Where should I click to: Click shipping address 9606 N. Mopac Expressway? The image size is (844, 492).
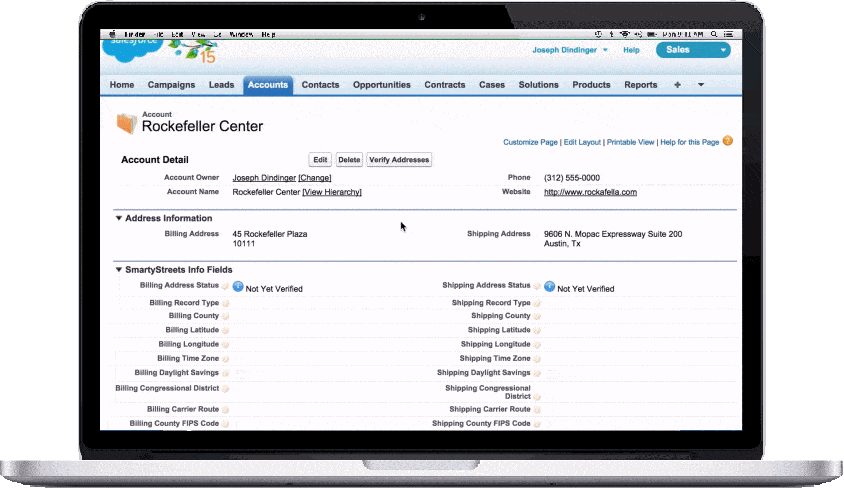613,234
